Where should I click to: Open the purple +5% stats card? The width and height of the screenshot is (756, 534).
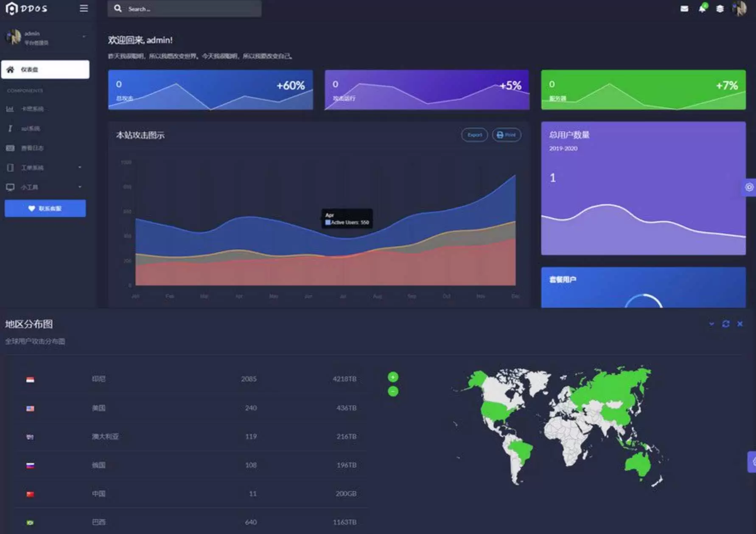[x=427, y=90]
